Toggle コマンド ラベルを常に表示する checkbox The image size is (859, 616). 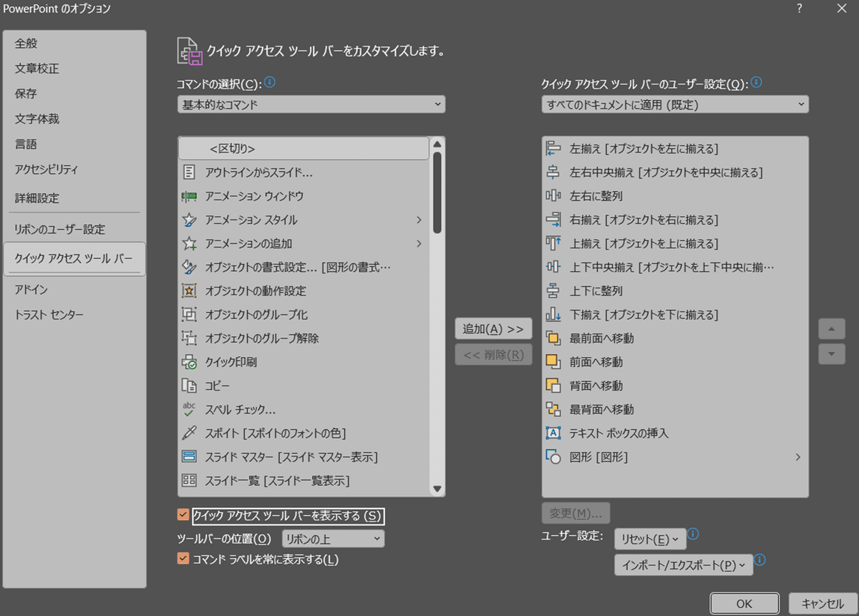tap(183, 559)
